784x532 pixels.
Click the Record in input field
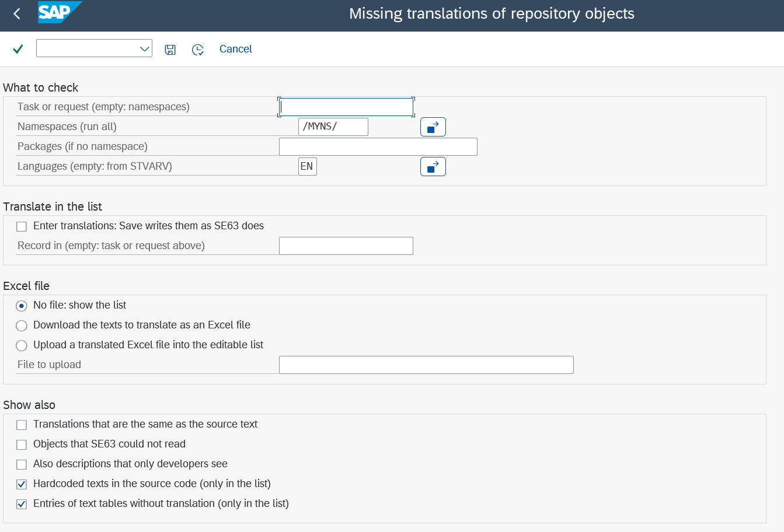[346, 246]
